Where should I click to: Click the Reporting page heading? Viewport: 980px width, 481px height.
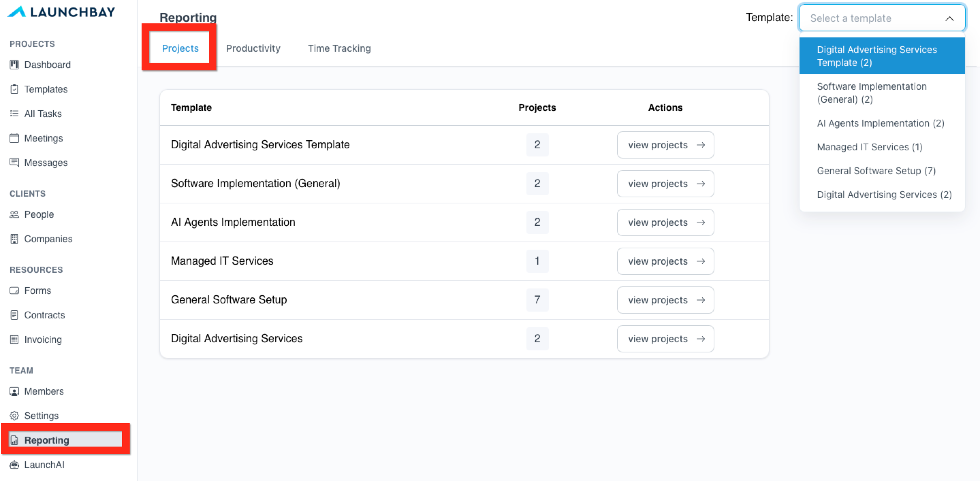[188, 17]
